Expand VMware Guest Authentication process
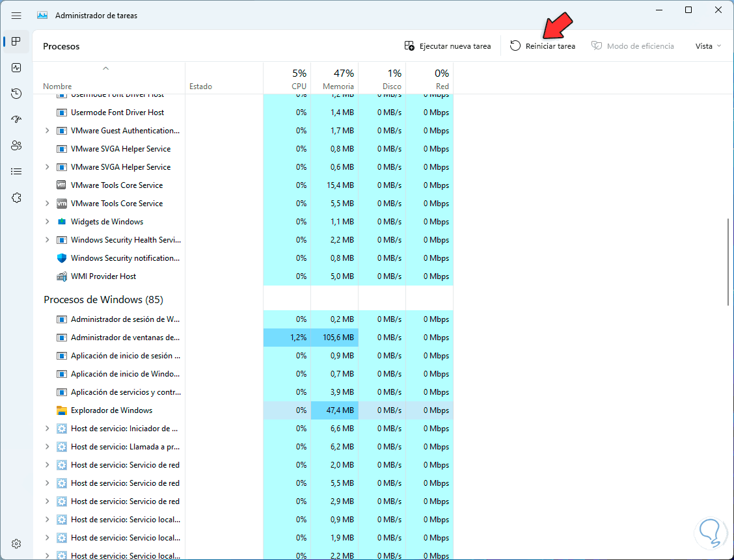The width and height of the screenshot is (734, 560). pyautogui.click(x=47, y=131)
